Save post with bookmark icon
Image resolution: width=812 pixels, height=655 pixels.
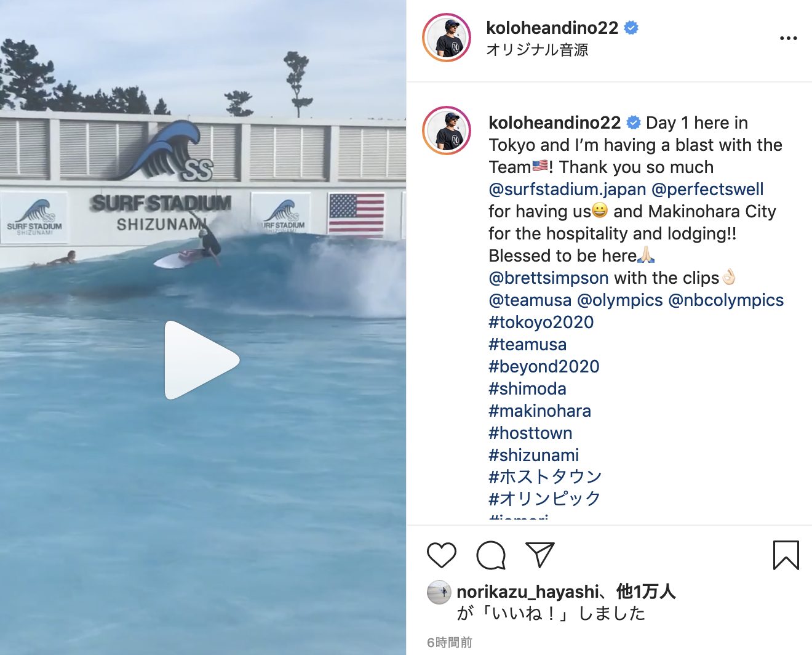pyautogui.click(x=786, y=555)
